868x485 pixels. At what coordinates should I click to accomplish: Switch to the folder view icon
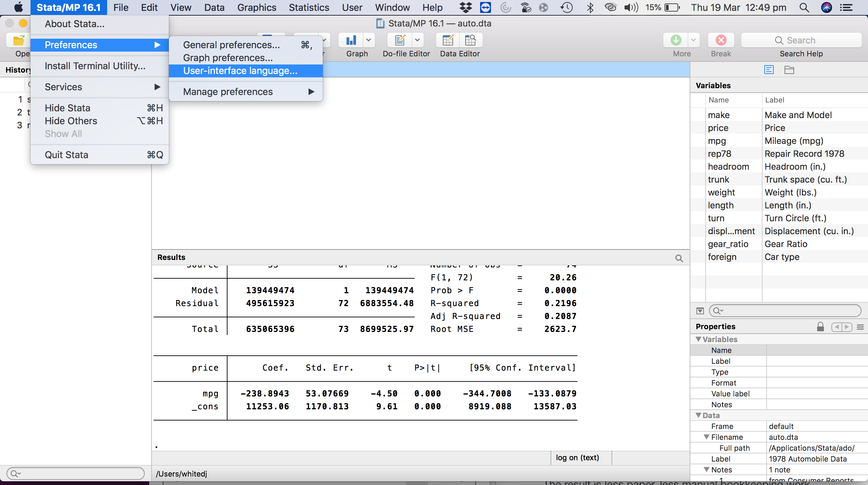tap(789, 70)
